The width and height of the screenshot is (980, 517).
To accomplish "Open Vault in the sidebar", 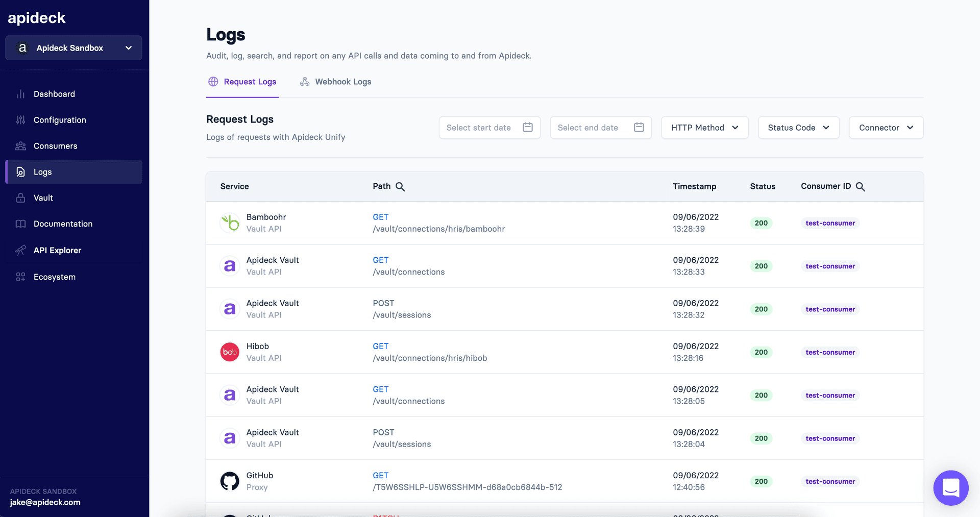I will click(73, 198).
